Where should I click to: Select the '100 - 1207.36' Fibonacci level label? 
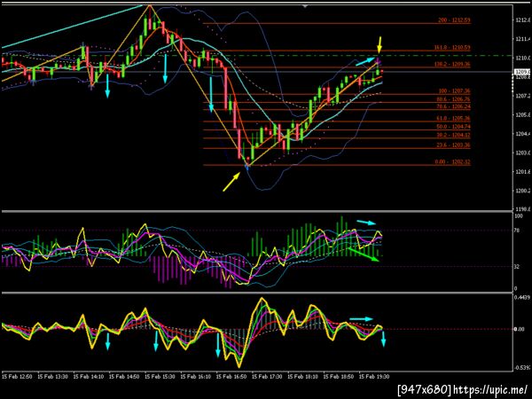point(454,91)
